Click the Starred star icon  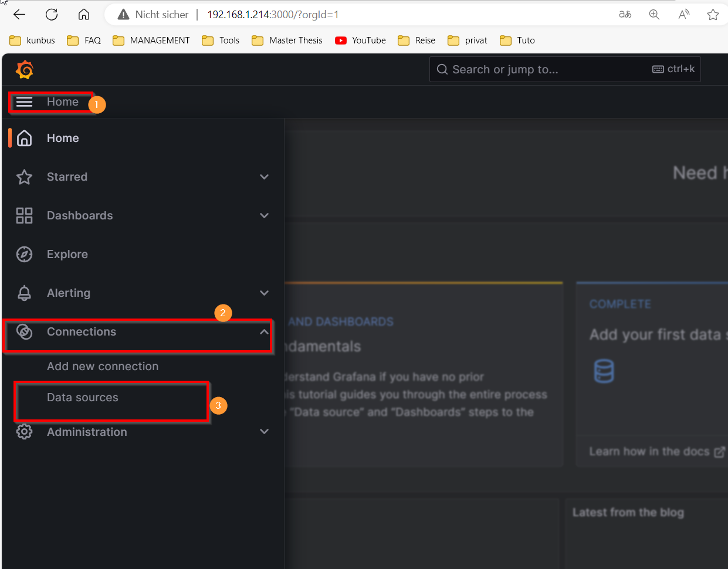[24, 177]
